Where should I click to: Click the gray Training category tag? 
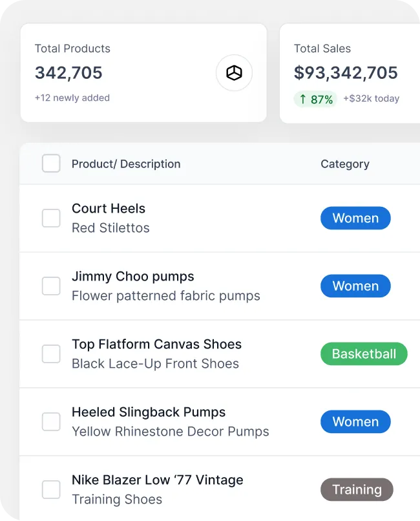[357, 490]
